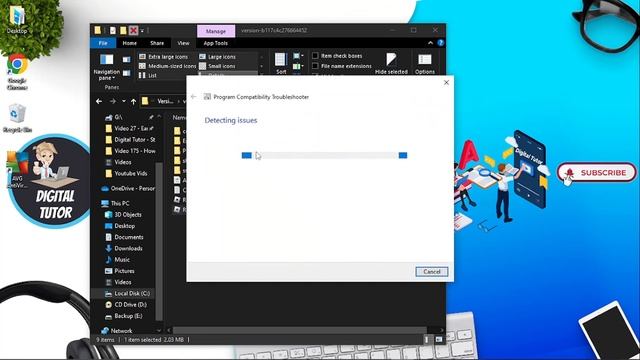The width and height of the screenshot is (640, 360).
Task: Click the Explorer horizontal scrollbar
Action: [x=300, y=330]
